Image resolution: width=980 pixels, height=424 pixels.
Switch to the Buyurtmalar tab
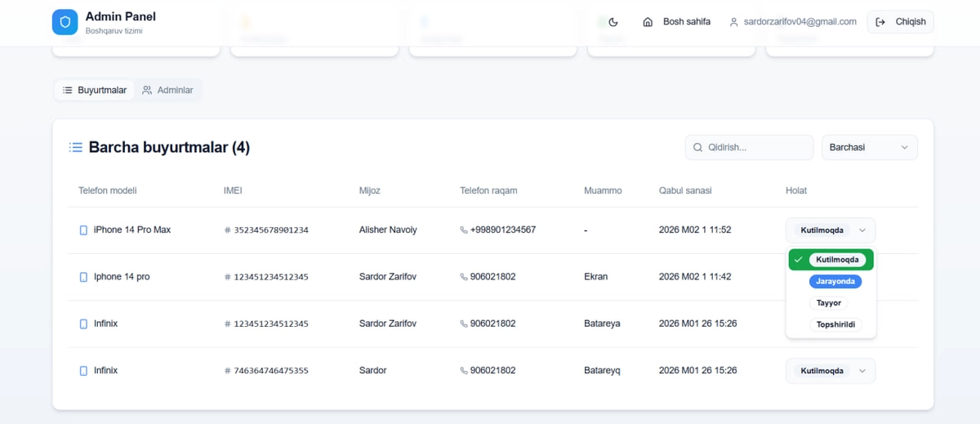click(95, 90)
